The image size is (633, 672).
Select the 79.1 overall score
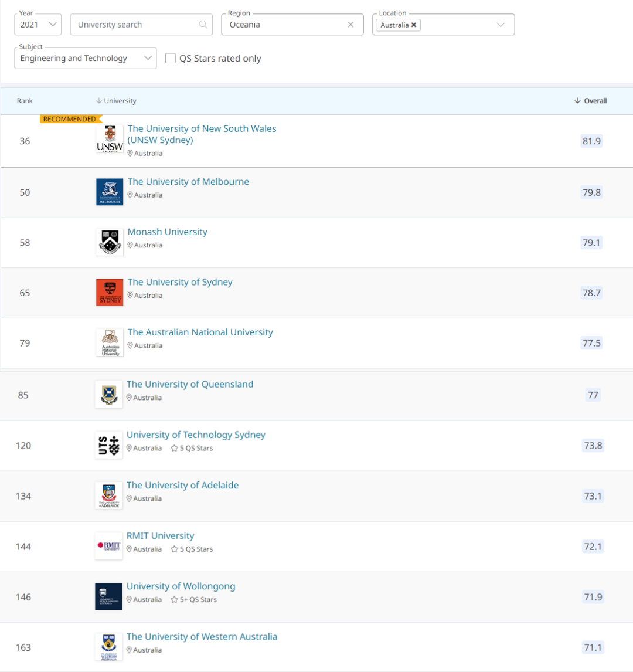tap(591, 243)
